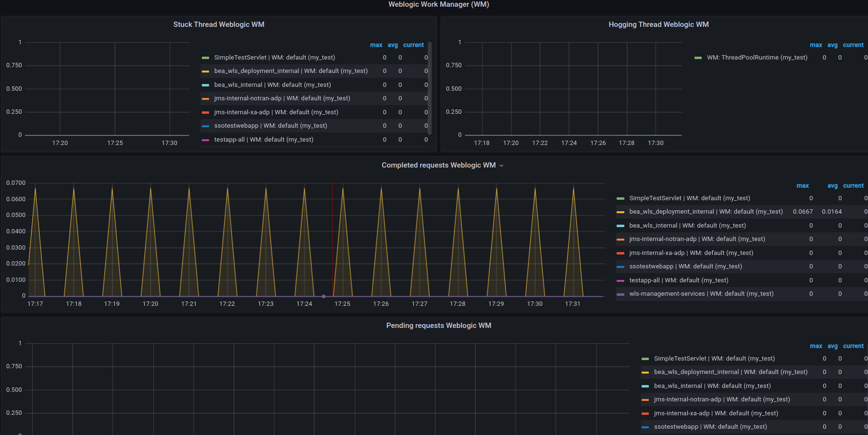This screenshot has width=868, height=435.
Task: Toggle bea_wls_deployment_internal series in Pending requests legend
Action: (x=731, y=372)
